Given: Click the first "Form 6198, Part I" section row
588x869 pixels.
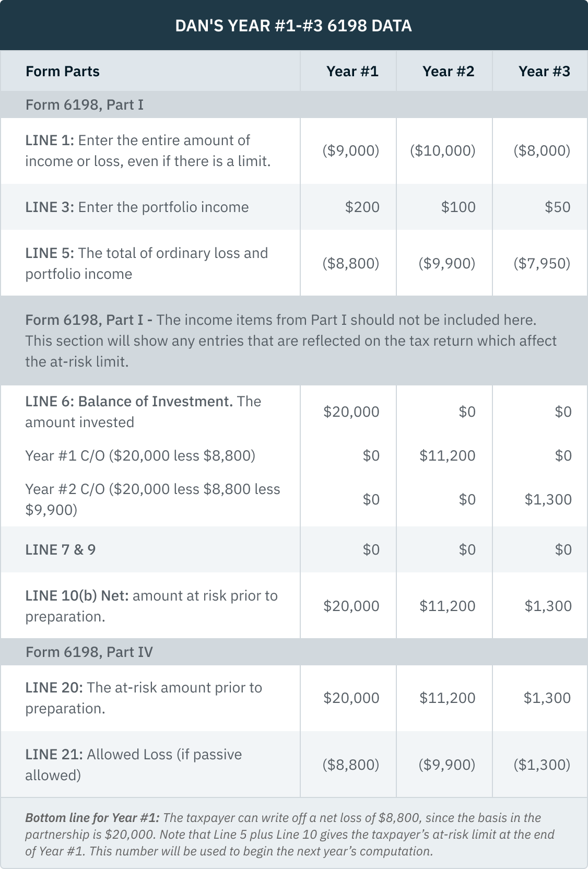Looking at the screenshot, I should pos(85,105).
